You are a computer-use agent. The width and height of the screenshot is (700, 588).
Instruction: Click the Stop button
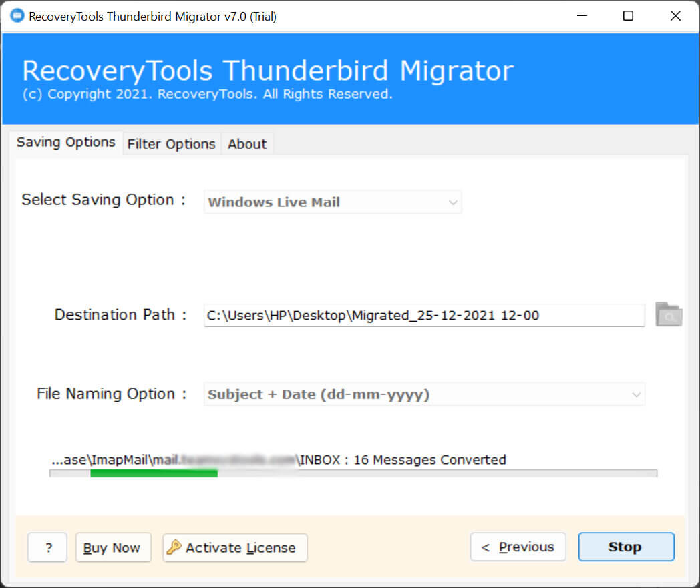coord(626,547)
